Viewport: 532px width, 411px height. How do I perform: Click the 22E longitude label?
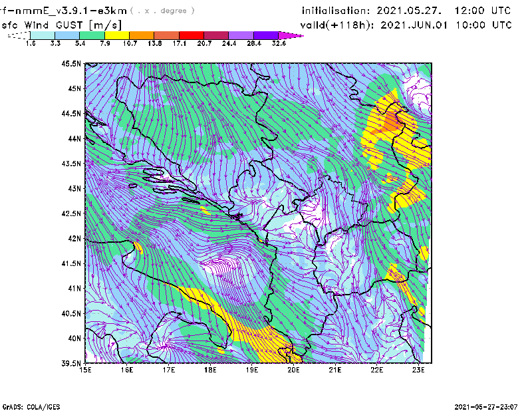pos(376,370)
